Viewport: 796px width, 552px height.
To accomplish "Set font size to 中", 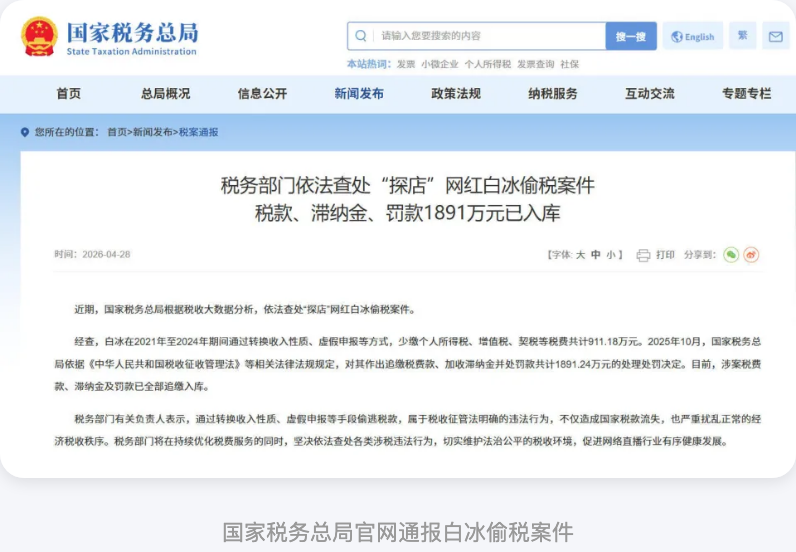I will pos(595,255).
